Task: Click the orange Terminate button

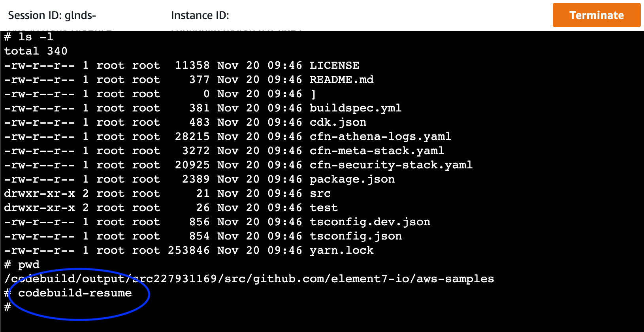Action: pyautogui.click(x=597, y=15)
